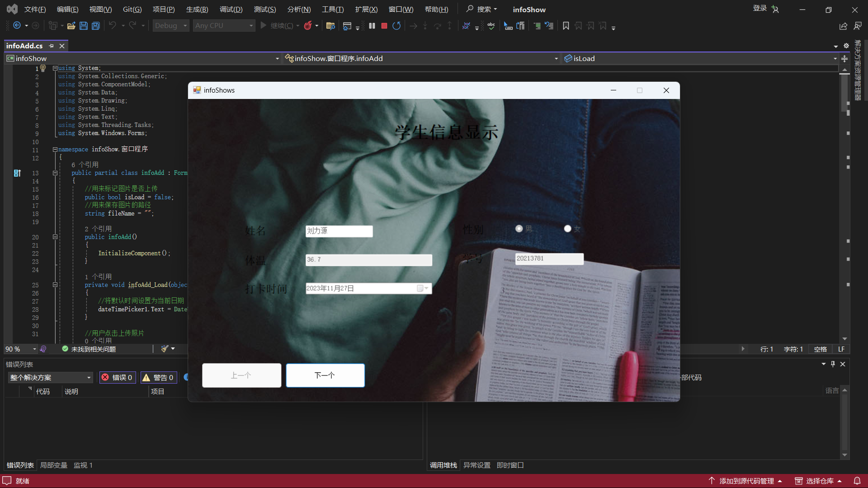Screen dimensions: 868x488
Task: Open the 调试(D) menu
Action: (x=231, y=9)
